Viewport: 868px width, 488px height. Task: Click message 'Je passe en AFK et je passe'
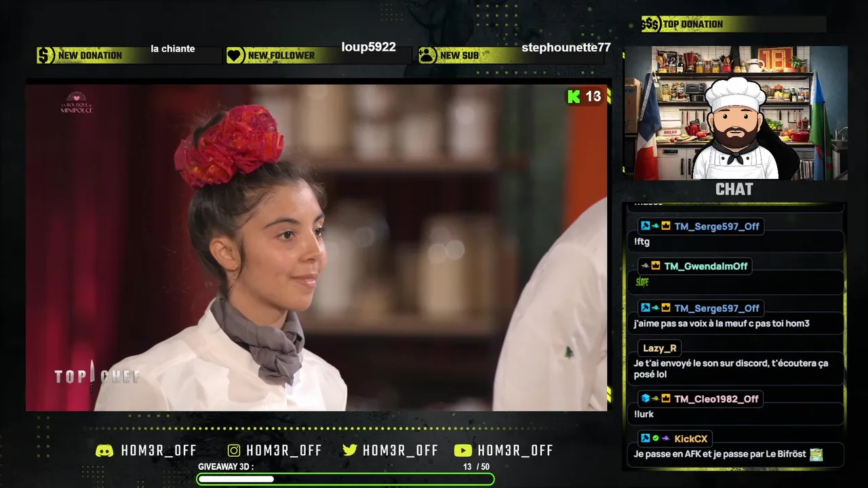coord(720,454)
